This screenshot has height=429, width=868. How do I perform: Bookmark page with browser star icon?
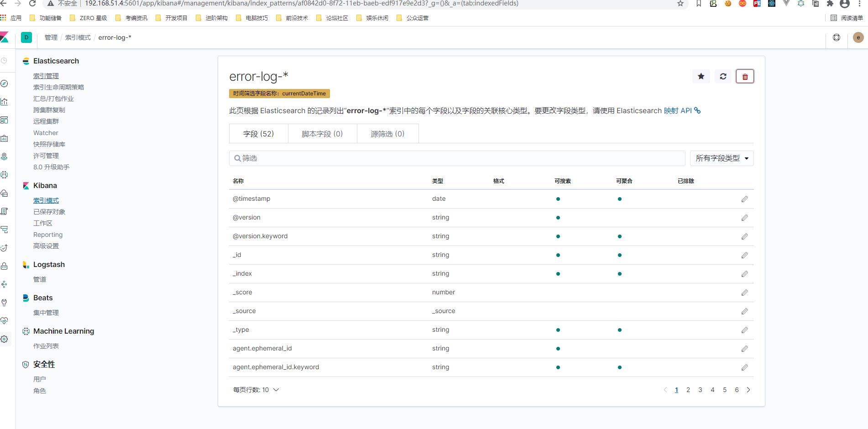coord(680,4)
